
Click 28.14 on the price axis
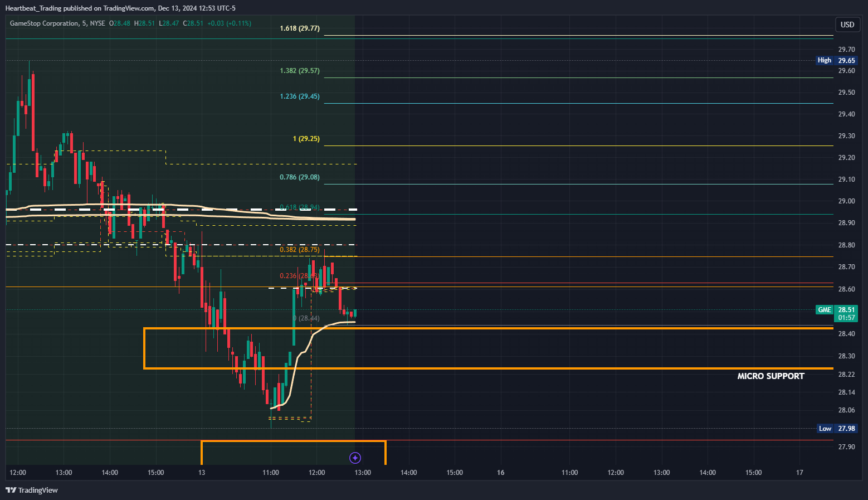[x=846, y=392]
